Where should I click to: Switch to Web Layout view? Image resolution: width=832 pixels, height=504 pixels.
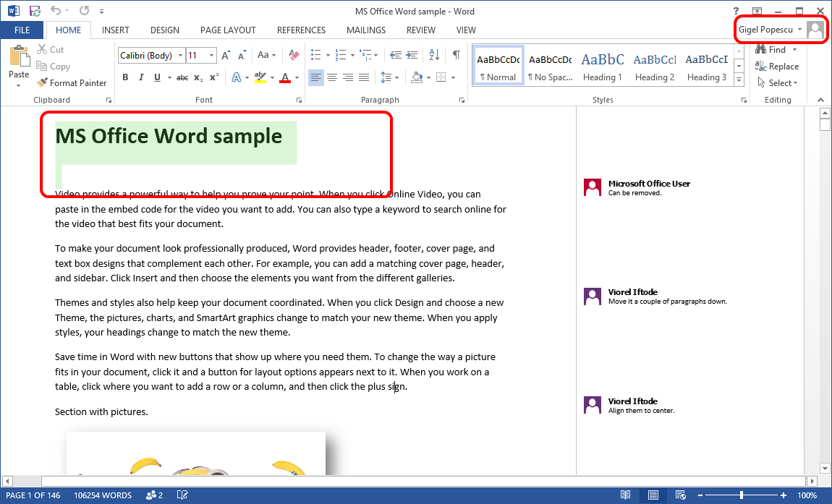[x=681, y=495]
